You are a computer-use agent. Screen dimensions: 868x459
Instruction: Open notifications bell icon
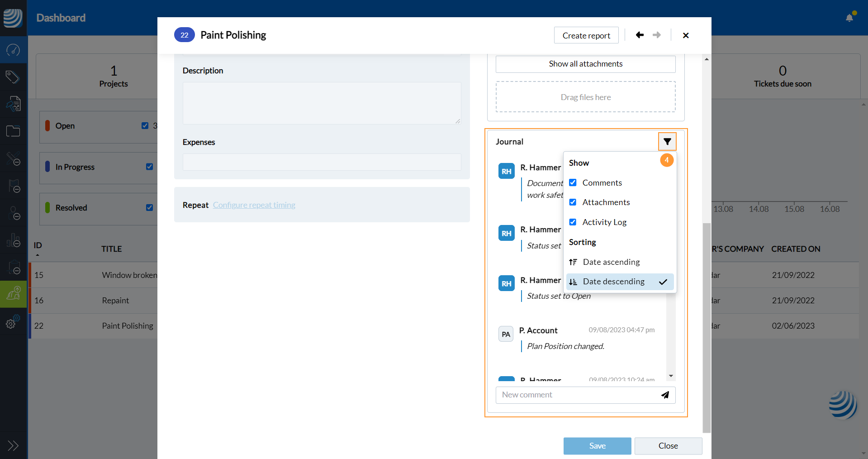(x=849, y=18)
